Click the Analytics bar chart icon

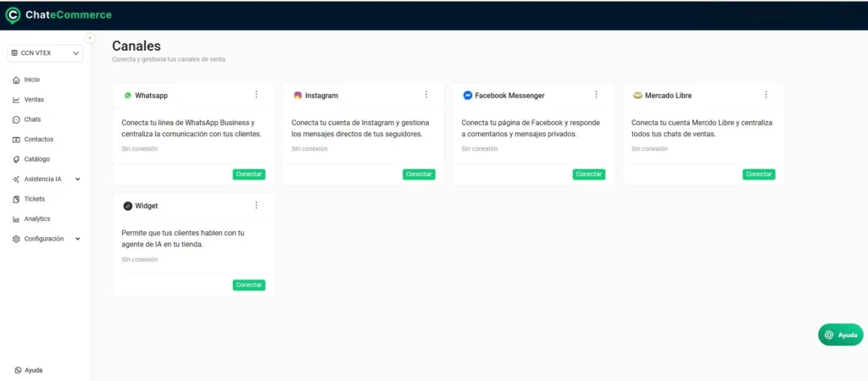(16, 219)
